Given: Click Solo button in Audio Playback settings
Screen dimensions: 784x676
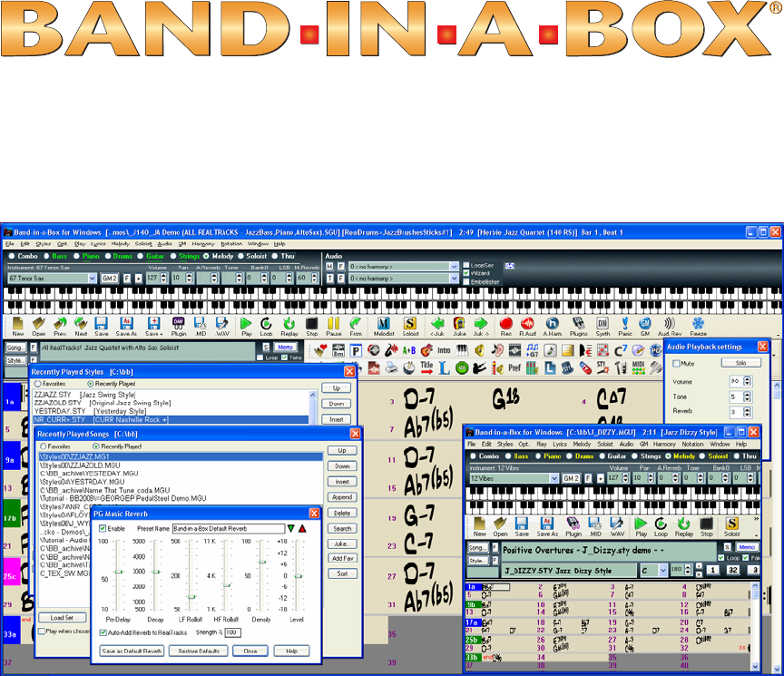Looking at the screenshot, I should coord(741,363).
